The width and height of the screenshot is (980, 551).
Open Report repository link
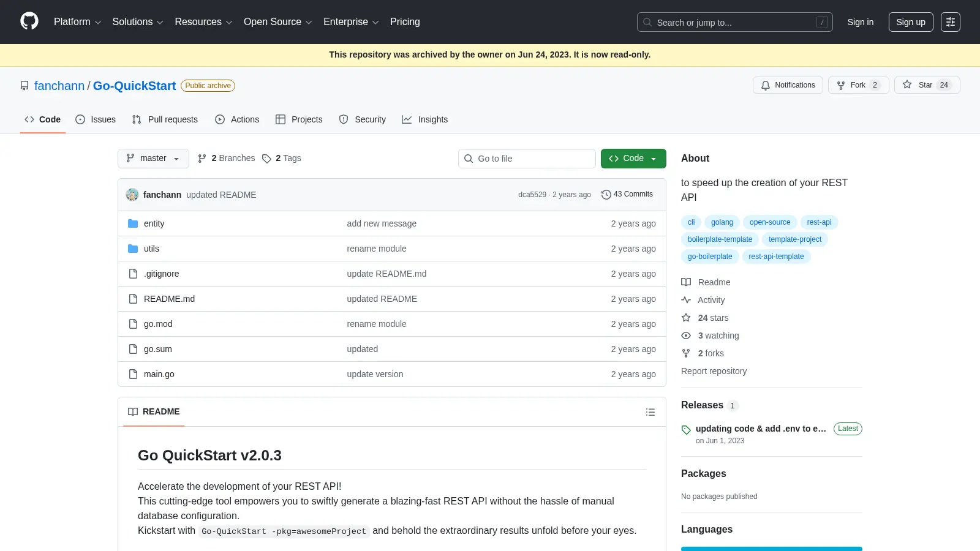(714, 371)
